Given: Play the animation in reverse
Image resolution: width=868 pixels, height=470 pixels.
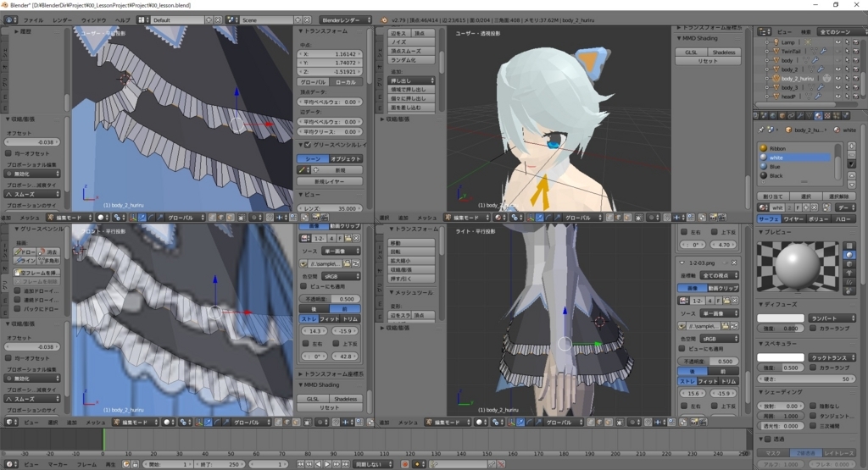Looking at the screenshot, I should (x=319, y=464).
